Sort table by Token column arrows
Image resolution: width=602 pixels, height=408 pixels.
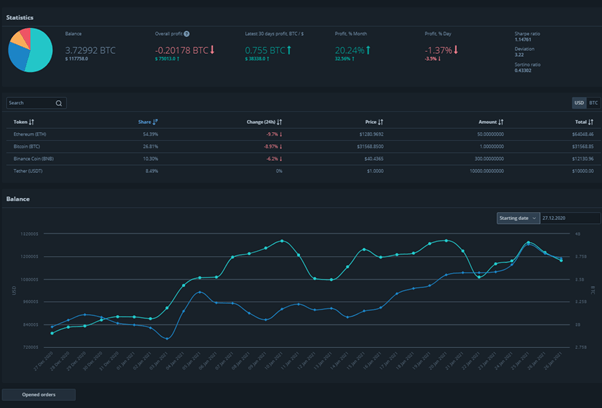31,122
